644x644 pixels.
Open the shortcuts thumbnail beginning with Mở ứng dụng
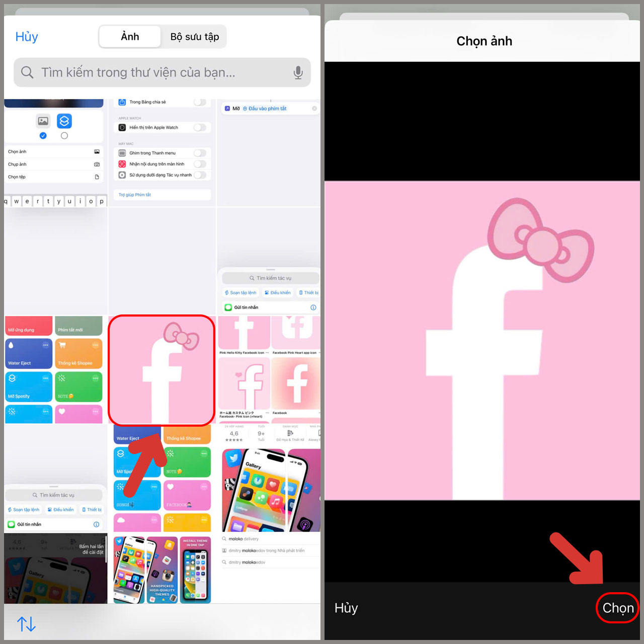(x=55, y=370)
